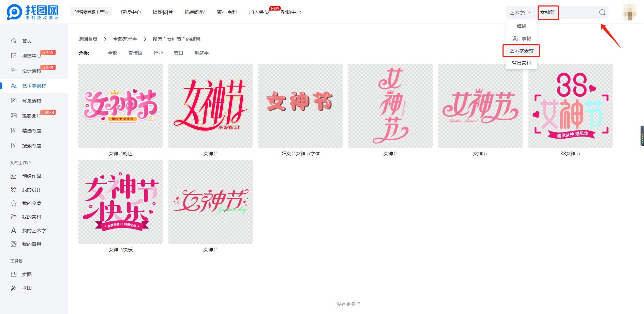
Task: Click the 背景素材 sidebar icon
Action: coord(14,101)
